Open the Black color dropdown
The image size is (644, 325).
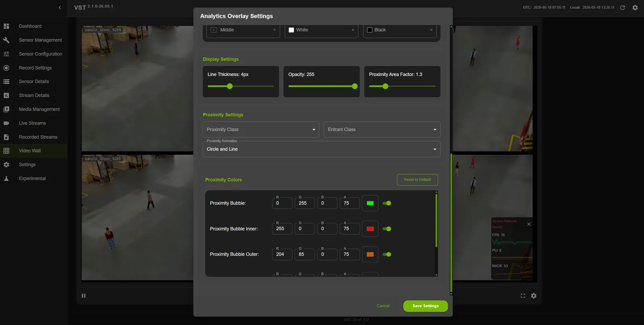tap(400, 30)
